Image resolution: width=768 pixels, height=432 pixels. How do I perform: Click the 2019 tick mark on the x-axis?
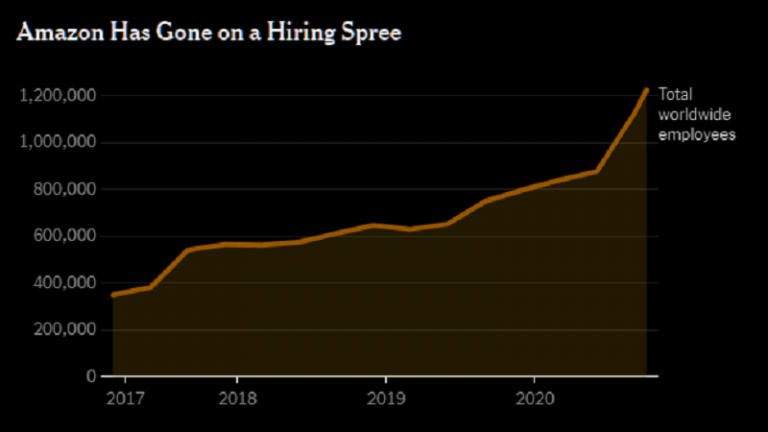click(x=385, y=381)
